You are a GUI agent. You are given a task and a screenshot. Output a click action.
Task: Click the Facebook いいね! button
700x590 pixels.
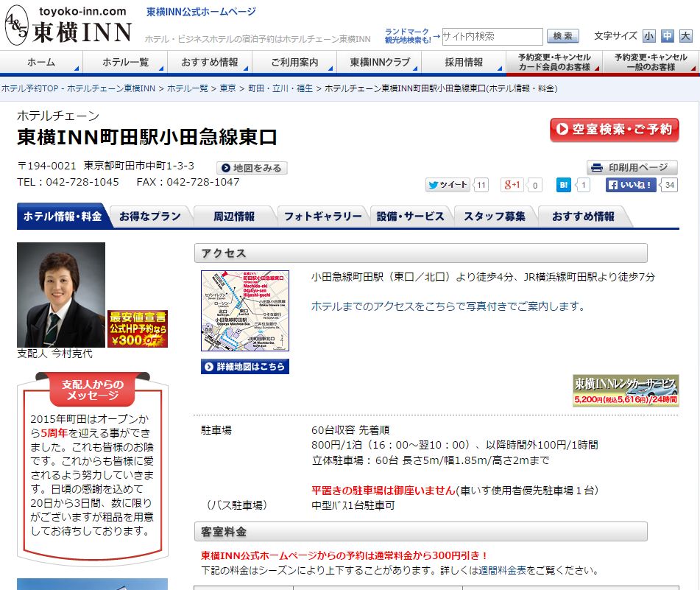(631, 185)
